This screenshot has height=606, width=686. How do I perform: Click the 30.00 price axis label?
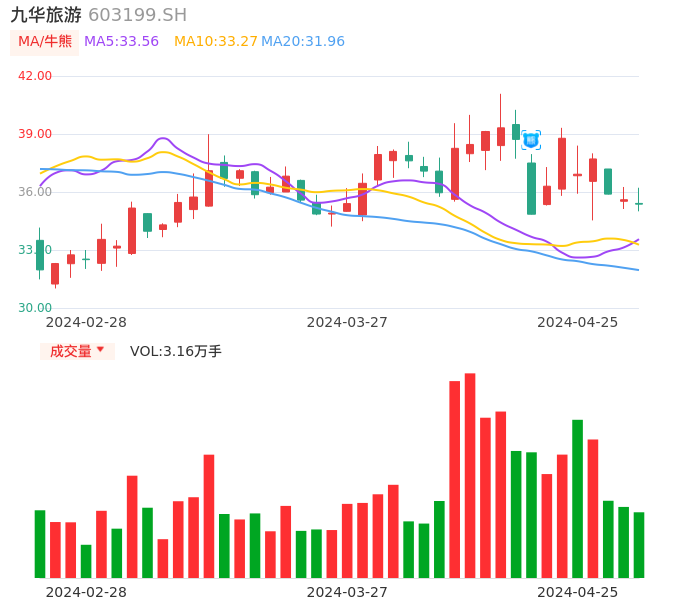[35, 308]
